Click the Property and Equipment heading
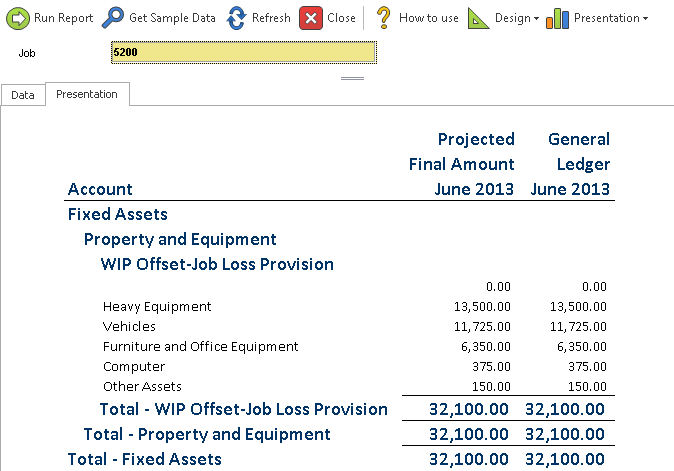This screenshot has height=471, width=674. click(x=180, y=239)
